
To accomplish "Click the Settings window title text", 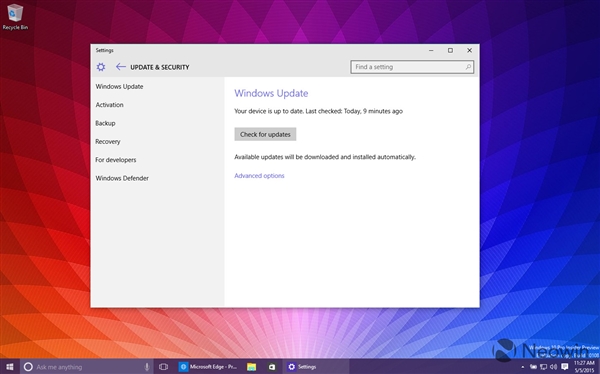I will (x=104, y=50).
